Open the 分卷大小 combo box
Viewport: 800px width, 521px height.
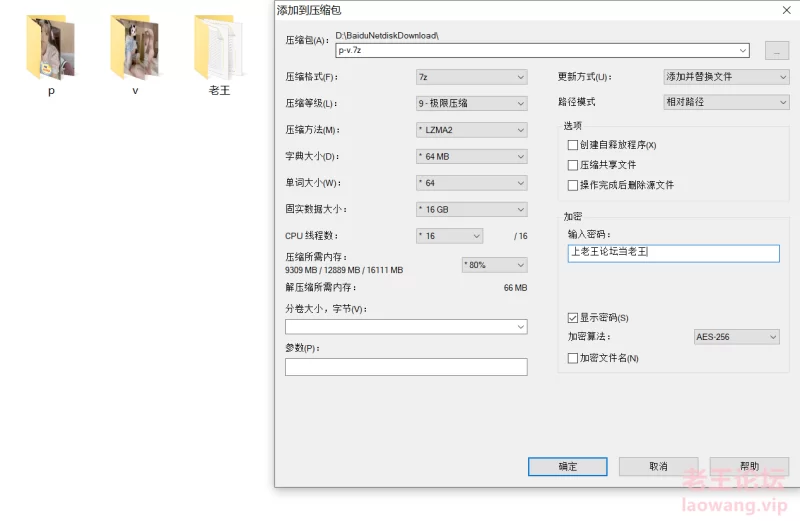[x=406, y=327]
